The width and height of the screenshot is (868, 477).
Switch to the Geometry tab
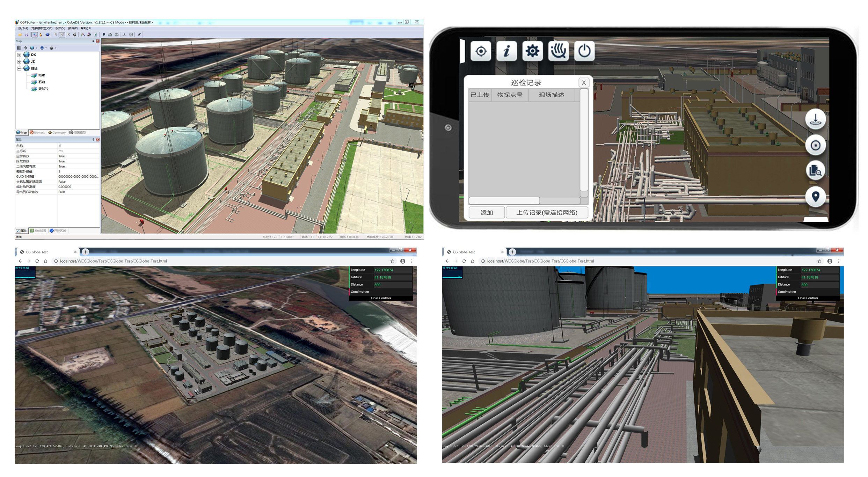click(57, 133)
